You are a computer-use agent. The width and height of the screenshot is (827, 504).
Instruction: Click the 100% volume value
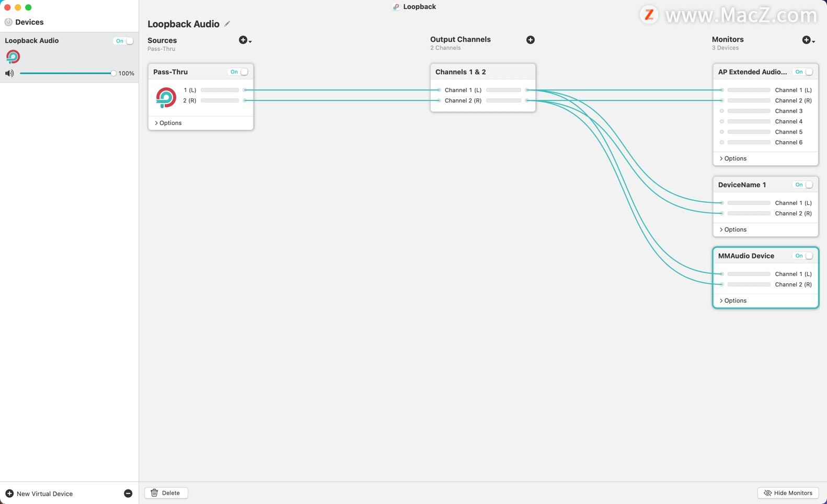(x=127, y=73)
